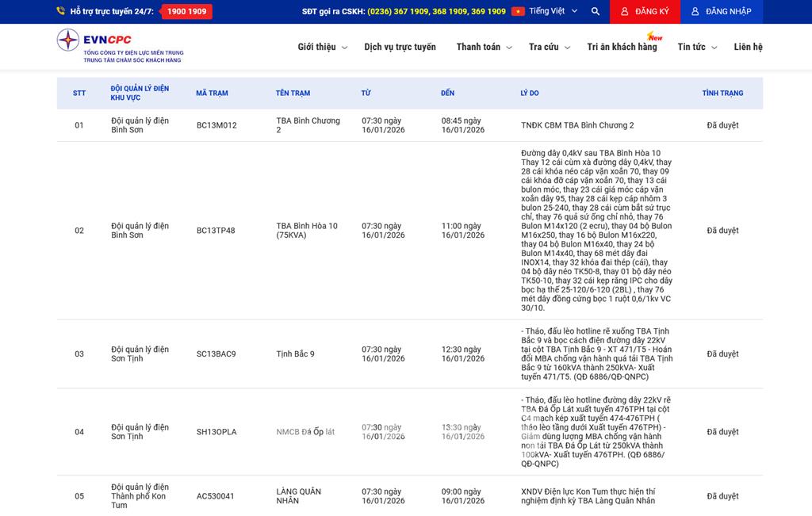This screenshot has width=812, height=516.
Task: Click the New badge on Tri ân khách hàng
Action: coord(655,37)
